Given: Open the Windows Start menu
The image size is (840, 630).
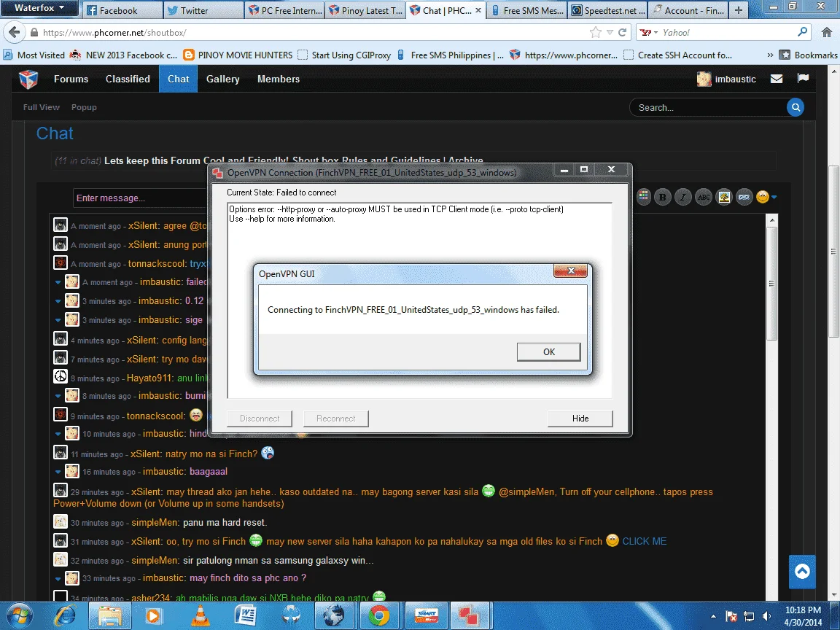Looking at the screenshot, I should (20, 615).
